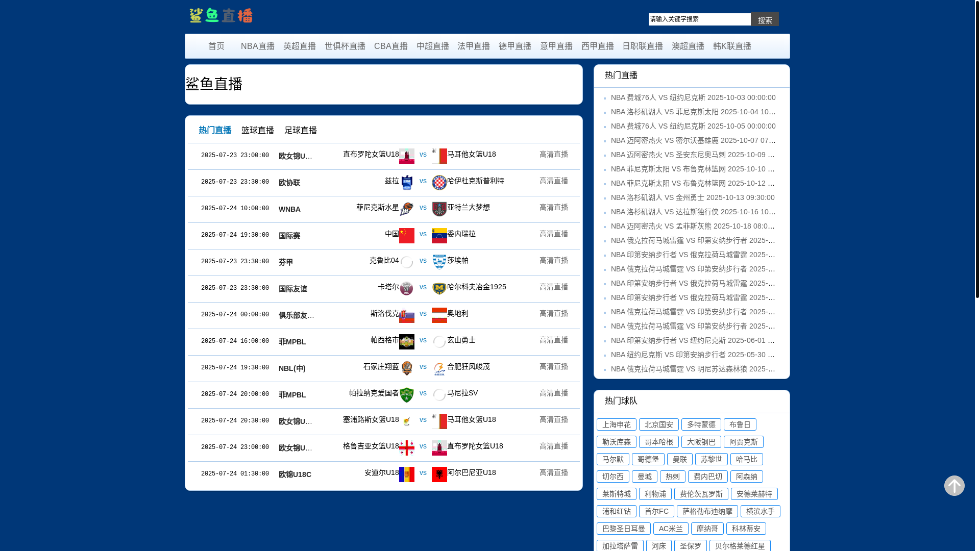980x551 pixels.
Task: Open NBA 费城76人 VS 纽约尼克斯 2025-10-03 link
Action: (x=693, y=97)
